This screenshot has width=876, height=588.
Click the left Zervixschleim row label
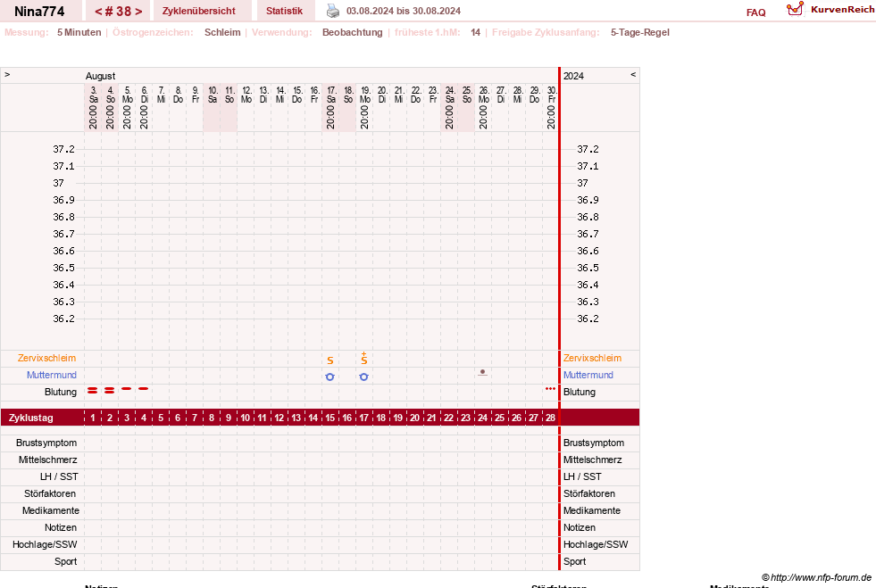pyautogui.click(x=47, y=358)
